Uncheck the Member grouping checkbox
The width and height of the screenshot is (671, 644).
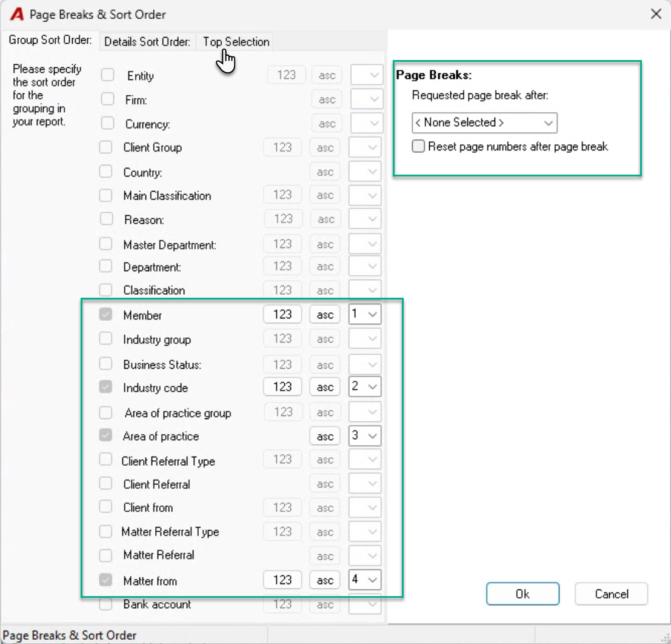coord(105,315)
